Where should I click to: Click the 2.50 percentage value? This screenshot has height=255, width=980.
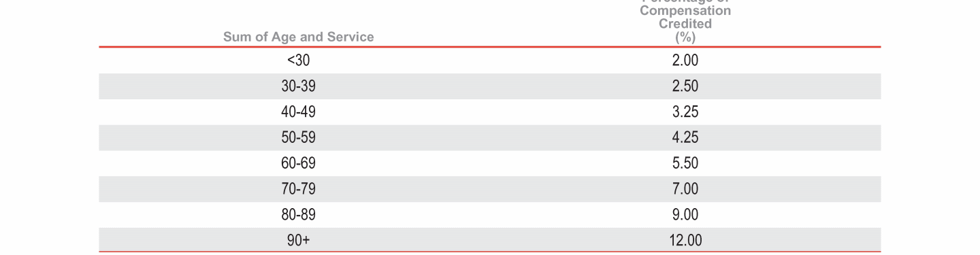[685, 86]
